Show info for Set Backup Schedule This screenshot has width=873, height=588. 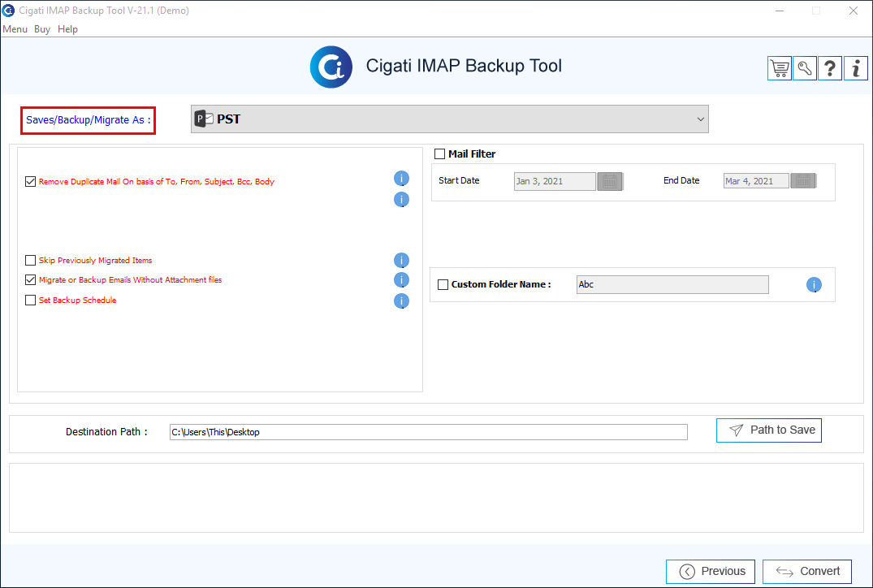tap(401, 301)
